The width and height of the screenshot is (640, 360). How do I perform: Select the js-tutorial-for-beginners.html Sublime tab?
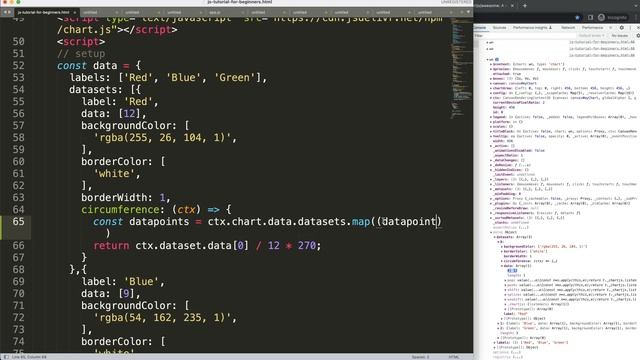pos(44,12)
